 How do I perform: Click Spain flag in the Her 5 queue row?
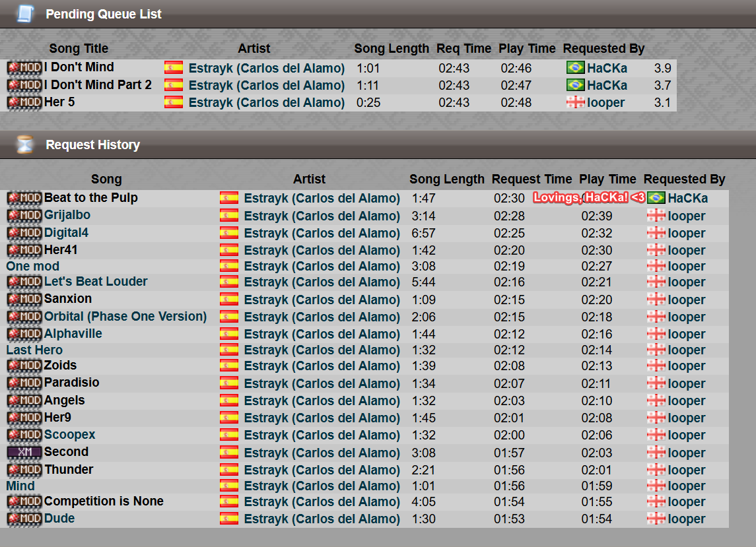[174, 103]
